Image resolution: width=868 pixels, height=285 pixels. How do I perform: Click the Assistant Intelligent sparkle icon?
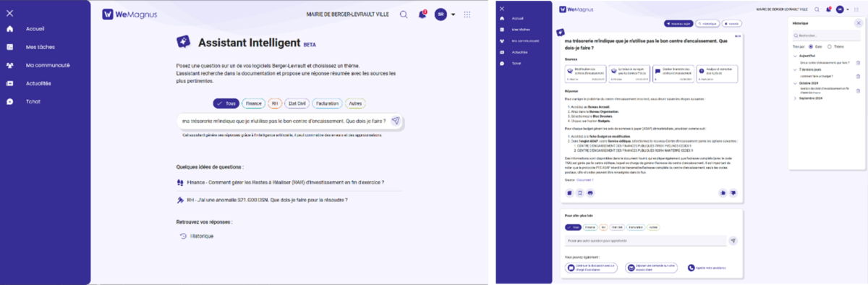[184, 42]
